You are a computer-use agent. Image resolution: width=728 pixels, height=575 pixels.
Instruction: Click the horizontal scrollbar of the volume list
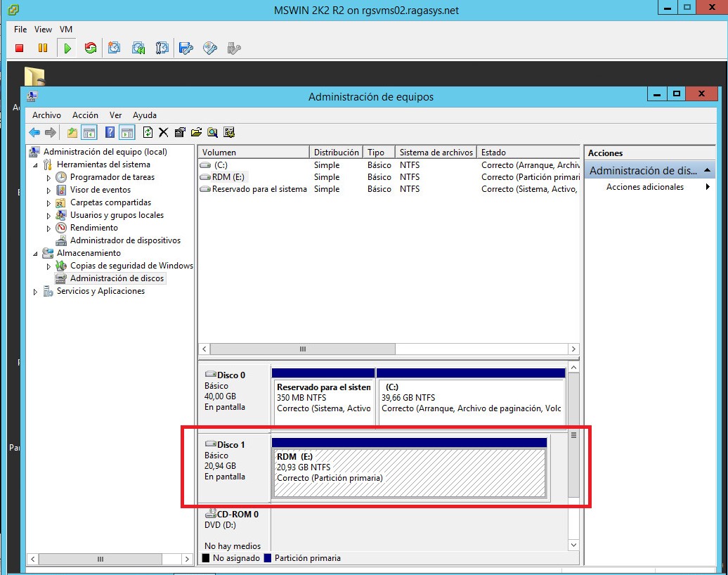302,349
